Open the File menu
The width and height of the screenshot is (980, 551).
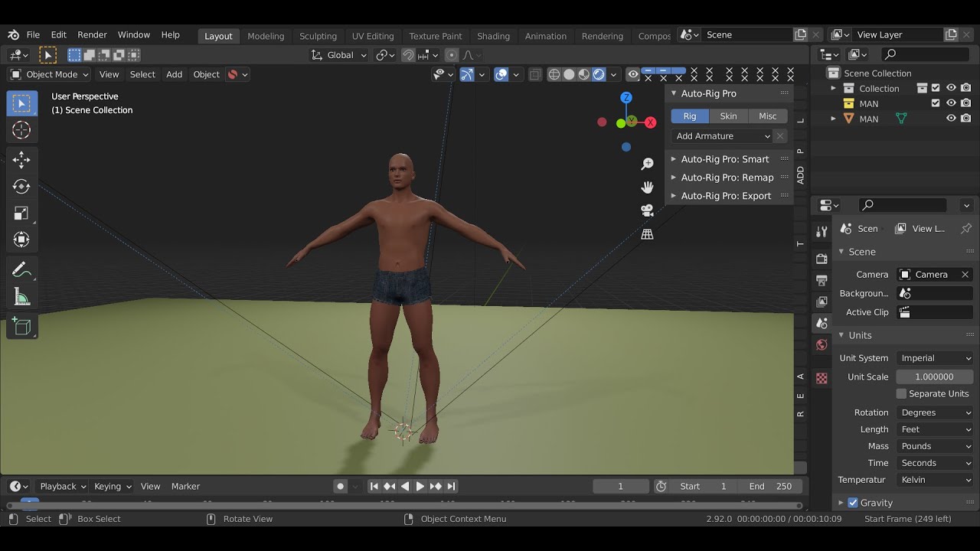(33, 35)
